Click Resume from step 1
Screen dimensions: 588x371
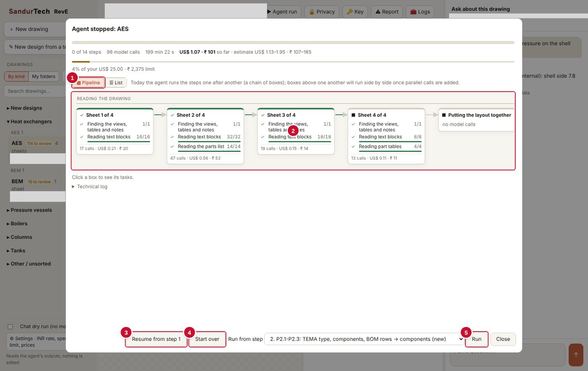click(x=156, y=339)
